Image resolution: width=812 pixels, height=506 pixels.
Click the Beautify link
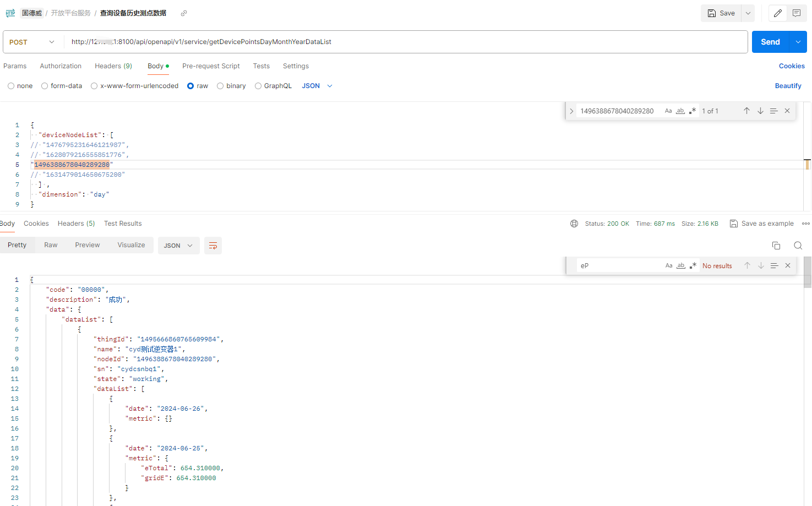coord(788,85)
